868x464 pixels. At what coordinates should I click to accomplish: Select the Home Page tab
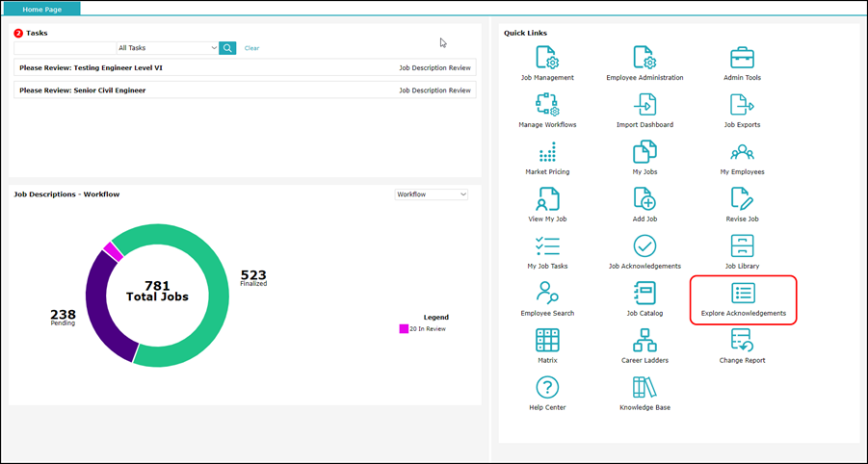(41, 9)
